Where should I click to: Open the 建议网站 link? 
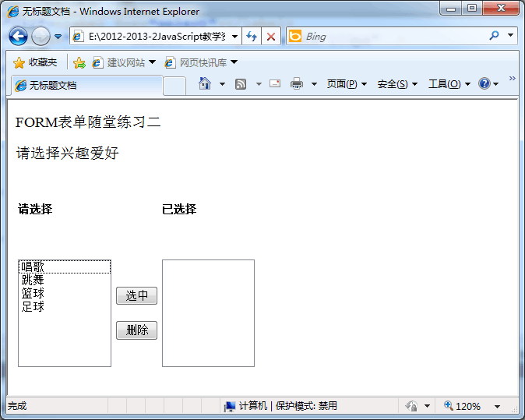point(118,62)
